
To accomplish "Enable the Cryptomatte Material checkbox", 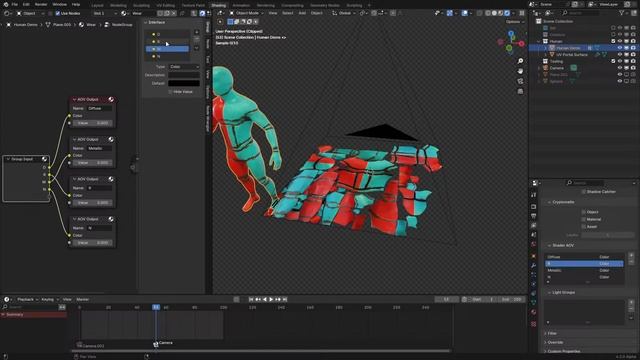I will click(584, 219).
